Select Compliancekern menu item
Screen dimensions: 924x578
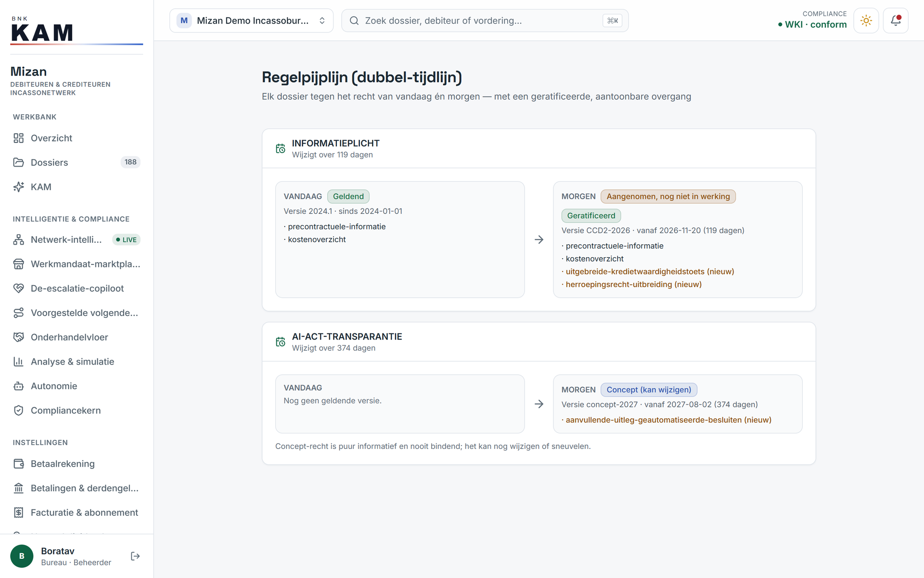77,410
